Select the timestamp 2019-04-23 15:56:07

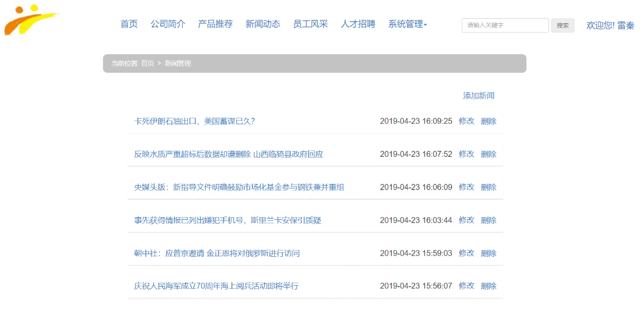[416, 286]
